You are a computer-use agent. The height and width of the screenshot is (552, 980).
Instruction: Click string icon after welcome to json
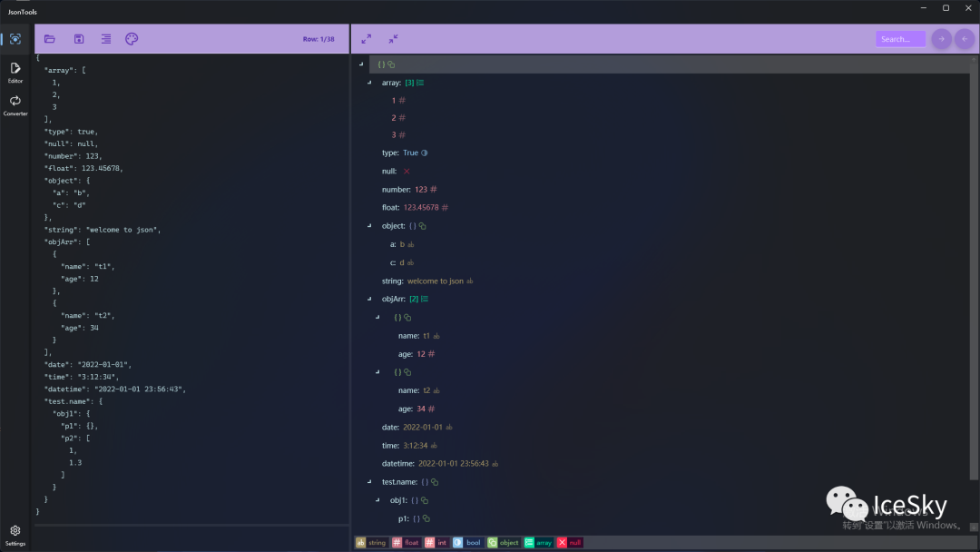pos(469,281)
